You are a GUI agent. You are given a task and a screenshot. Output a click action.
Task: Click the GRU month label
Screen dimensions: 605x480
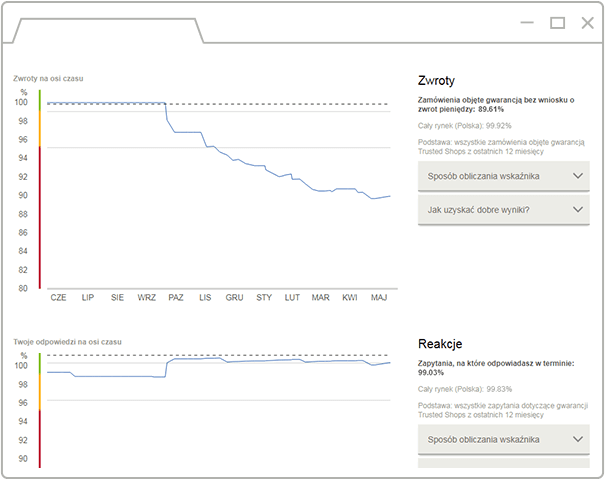pyautogui.click(x=235, y=297)
